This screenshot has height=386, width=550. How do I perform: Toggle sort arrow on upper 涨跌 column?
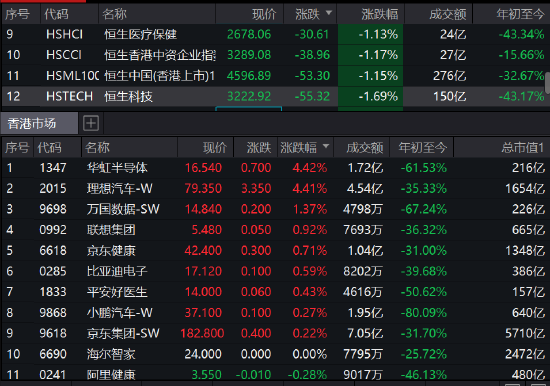(329, 13)
